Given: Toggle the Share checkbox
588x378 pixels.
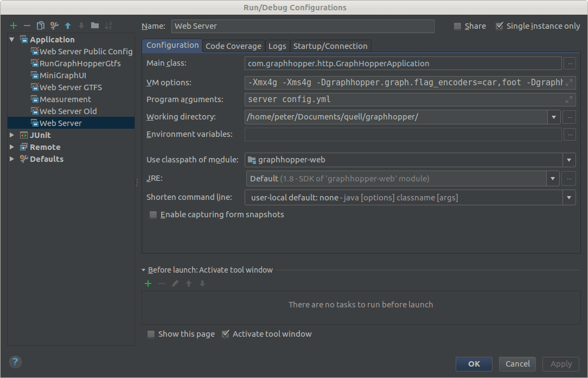Looking at the screenshot, I should coord(457,26).
